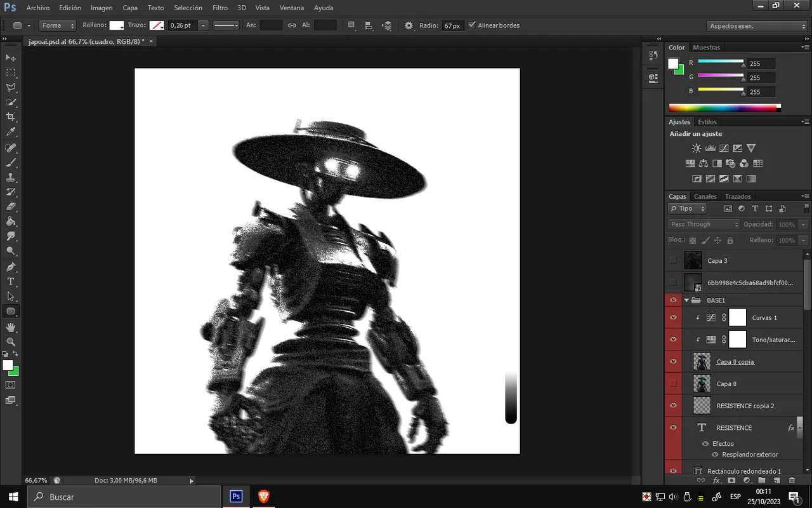812x508 pixels.
Task: Uncheck the Alinear bordes checkbox
Action: (x=471, y=25)
